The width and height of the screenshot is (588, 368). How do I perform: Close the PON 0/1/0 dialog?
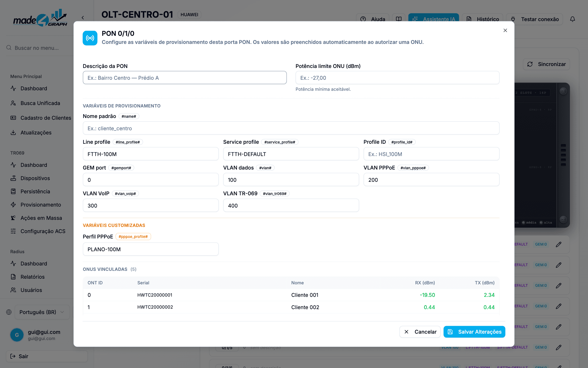(505, 30)
